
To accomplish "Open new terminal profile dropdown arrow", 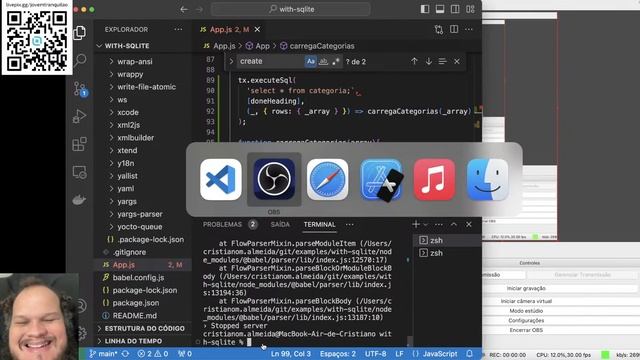I will pyautogui.click(x=426, y=224).
